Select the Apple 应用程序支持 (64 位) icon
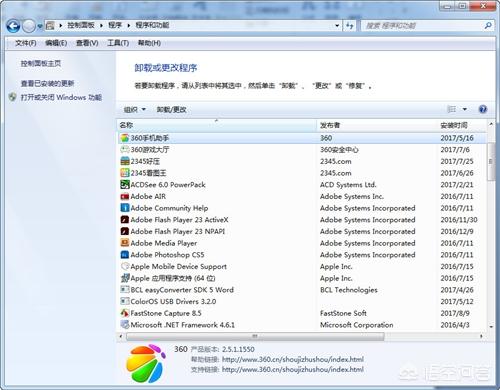The image size is (500, 390). [125, 278]
